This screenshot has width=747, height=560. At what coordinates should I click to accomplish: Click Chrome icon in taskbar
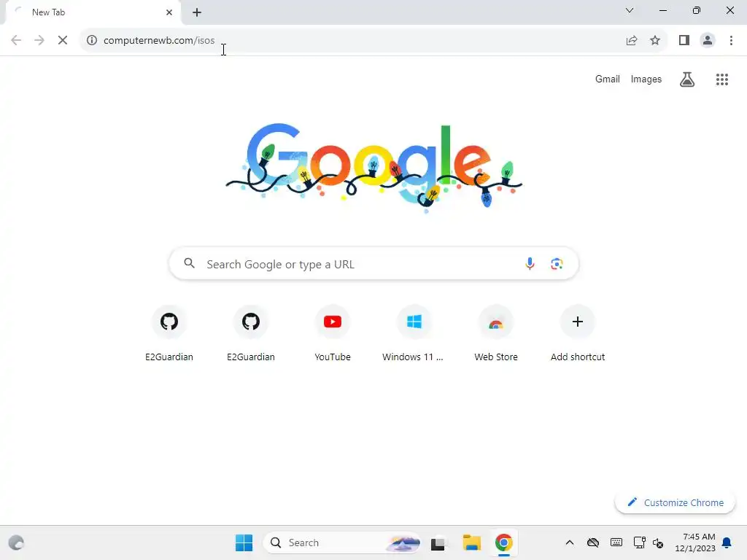pos(503,542)
